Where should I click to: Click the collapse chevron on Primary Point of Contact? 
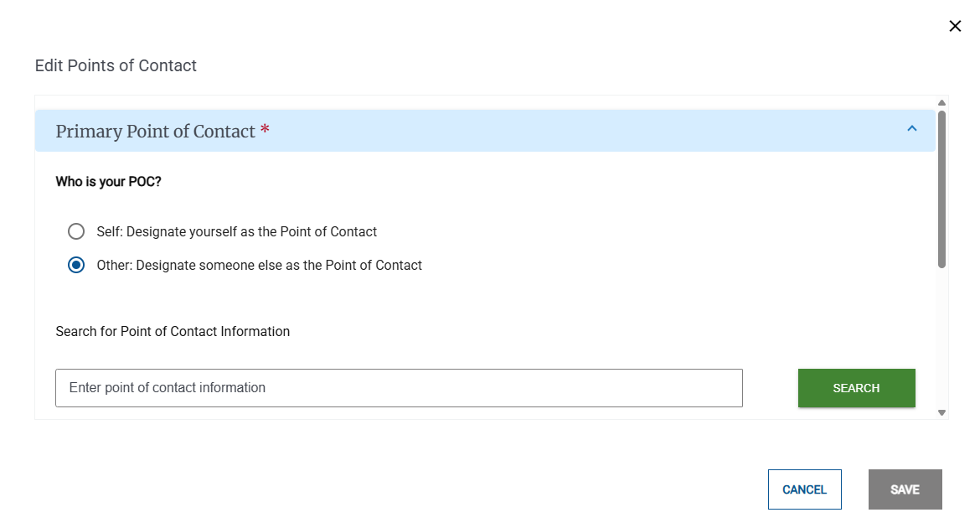[x=912, y=130]
